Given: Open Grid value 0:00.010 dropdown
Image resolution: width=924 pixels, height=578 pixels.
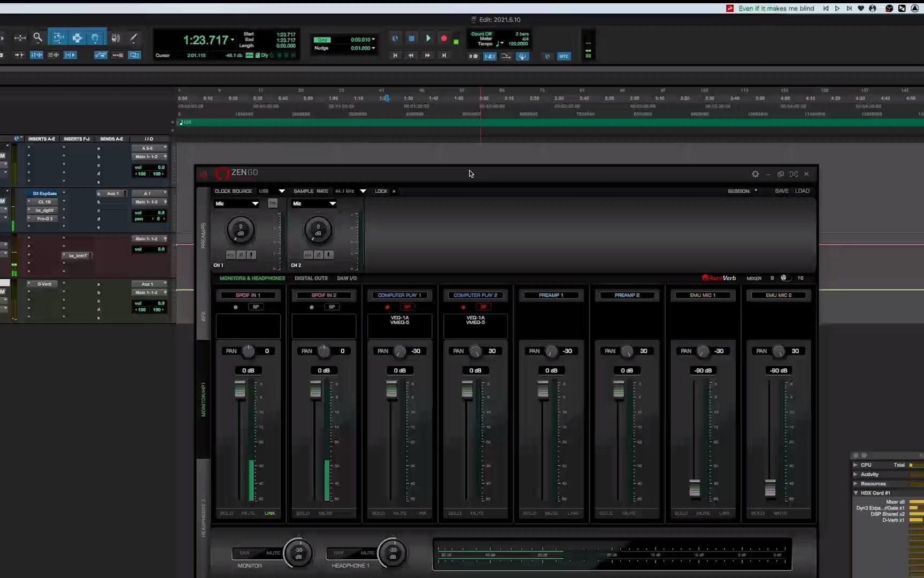Looking at the screenshot, I should [x=373, y=40].
